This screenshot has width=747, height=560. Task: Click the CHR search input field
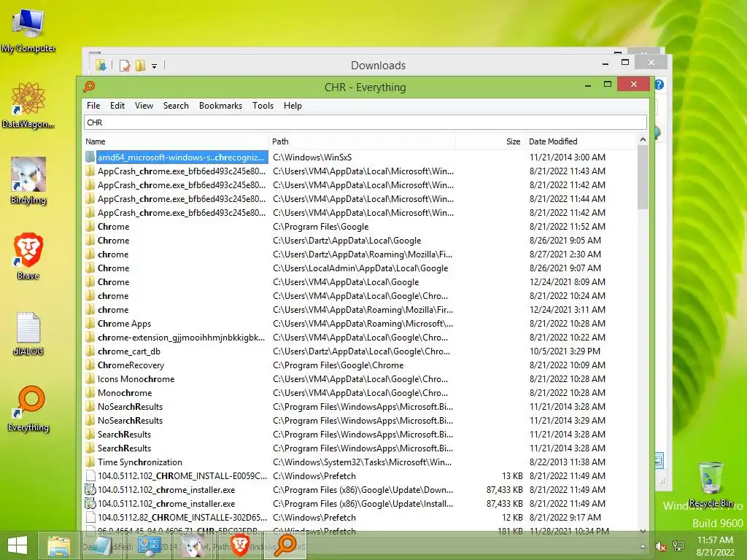coord(365,122)
